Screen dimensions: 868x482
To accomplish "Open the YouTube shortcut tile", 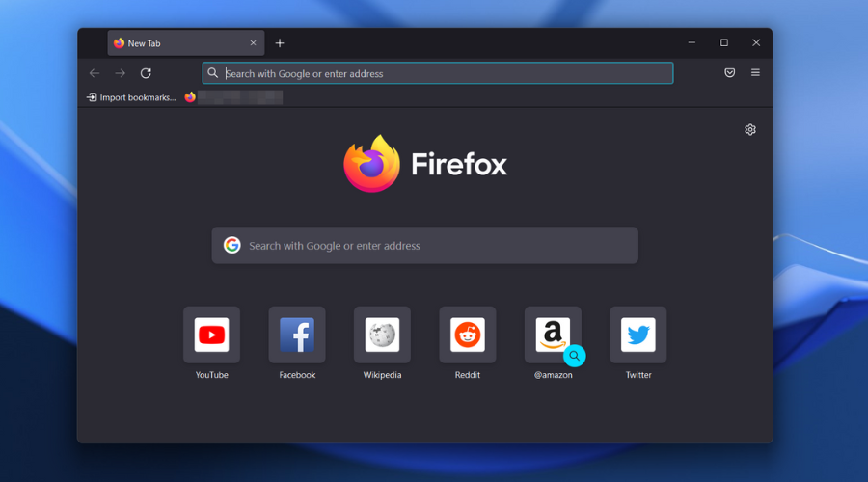I will [x=211, y=335].
